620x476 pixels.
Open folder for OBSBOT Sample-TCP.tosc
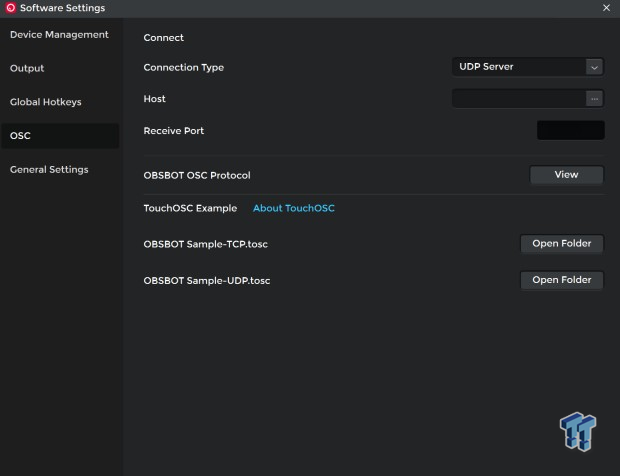click(561, 244)
